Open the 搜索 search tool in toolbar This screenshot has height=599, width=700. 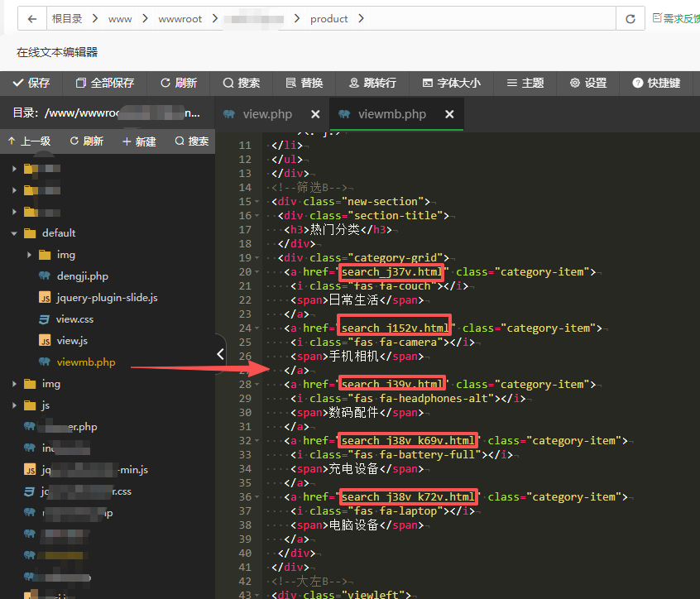[x=242, y=83]
